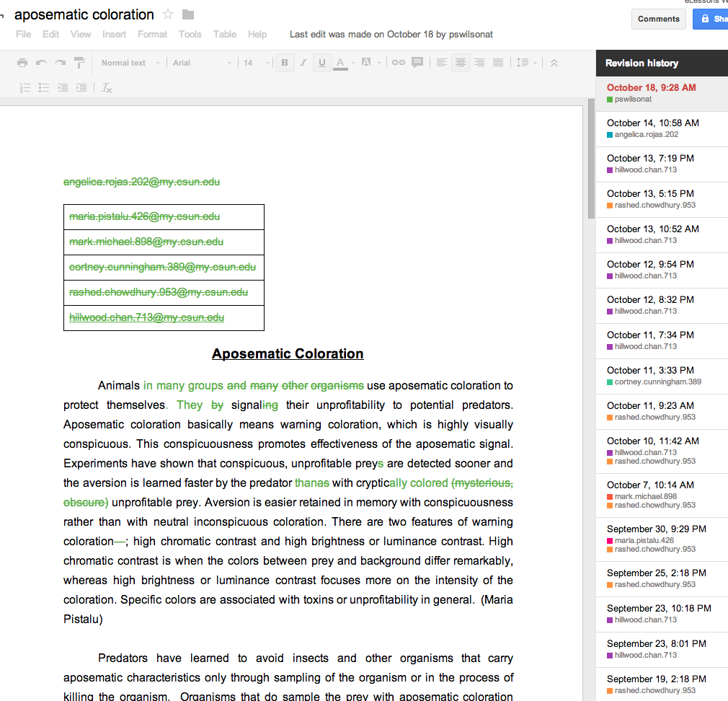Select the October 12, 9:54 PM revision
This screenshot has width=728, height=701.
(x=662, y=270)
